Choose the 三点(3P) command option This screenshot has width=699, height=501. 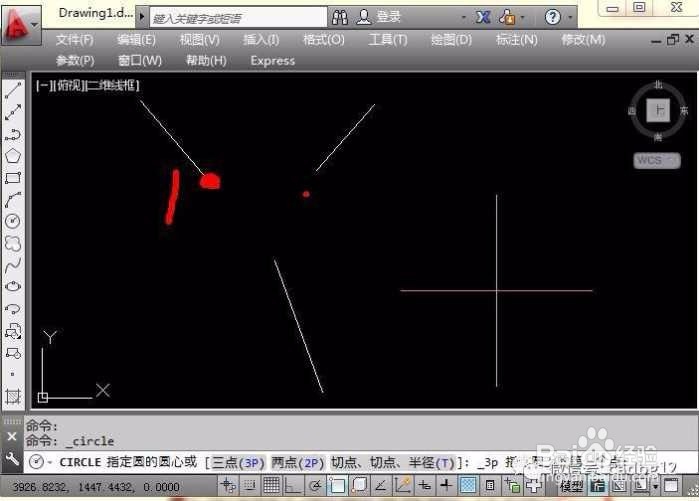click(x=238, y=463)
